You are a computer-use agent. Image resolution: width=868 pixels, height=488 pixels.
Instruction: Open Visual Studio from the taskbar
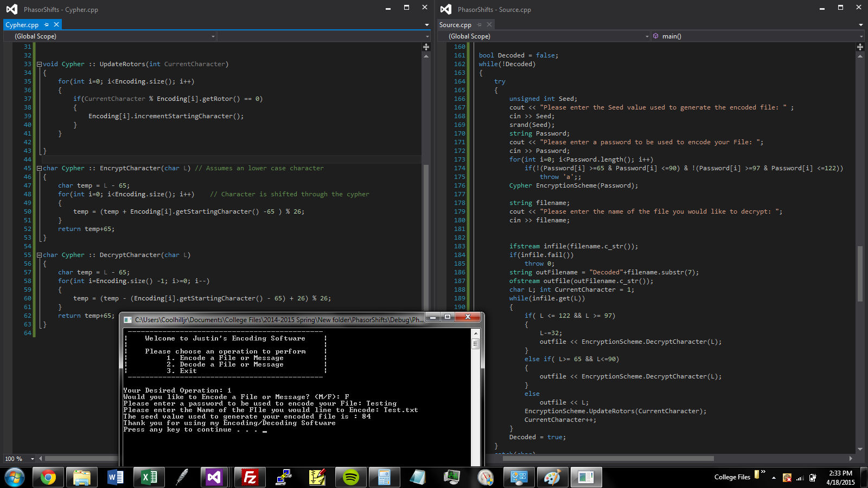[x=214, y=477]
